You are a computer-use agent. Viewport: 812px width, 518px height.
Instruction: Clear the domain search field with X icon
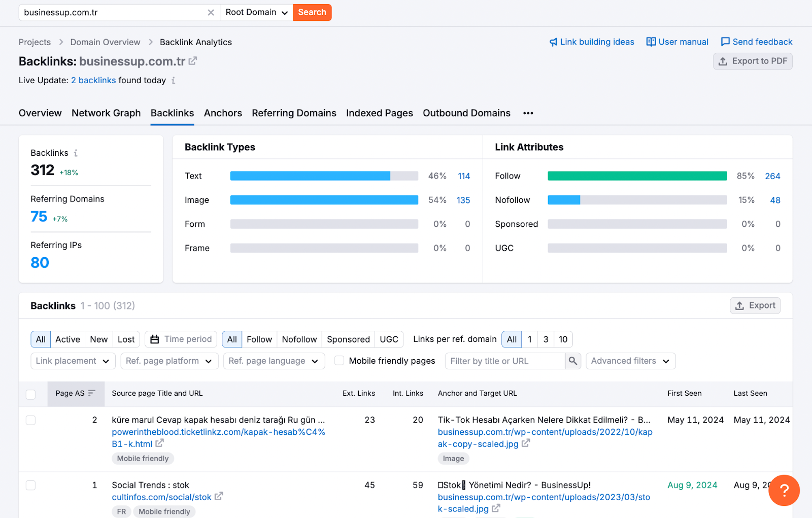click(x=211, y=13)
